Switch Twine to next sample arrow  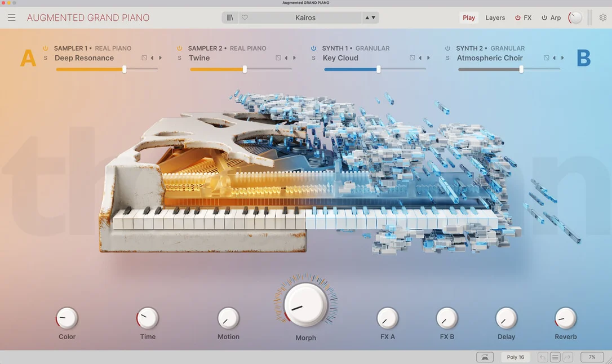[x=294, y=57]
